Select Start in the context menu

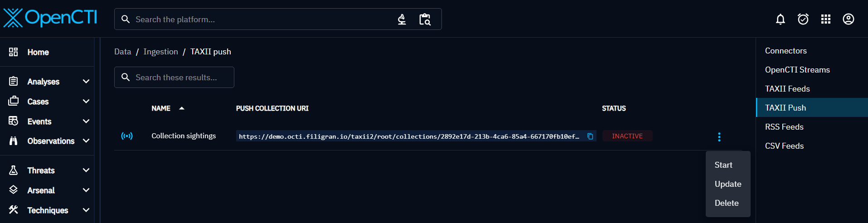(x=723, y=165)
